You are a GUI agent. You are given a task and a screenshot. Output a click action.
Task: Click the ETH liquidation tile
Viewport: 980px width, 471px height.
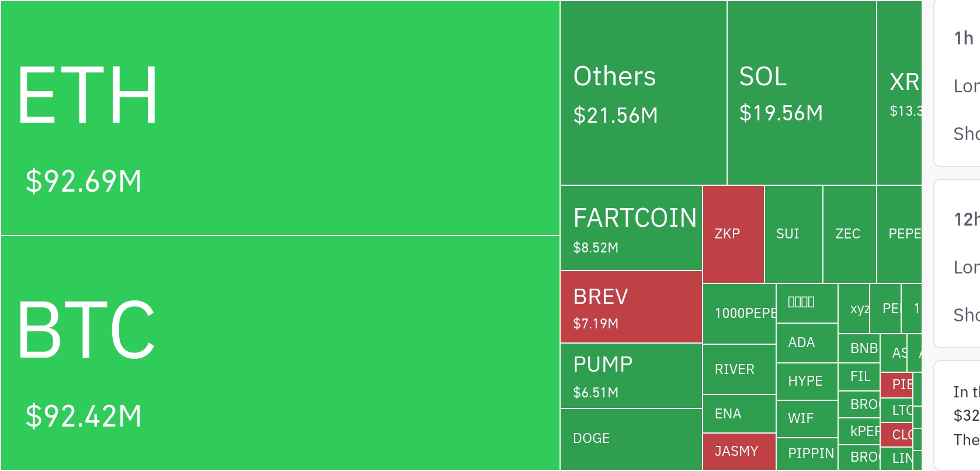(x=280, y=118)
